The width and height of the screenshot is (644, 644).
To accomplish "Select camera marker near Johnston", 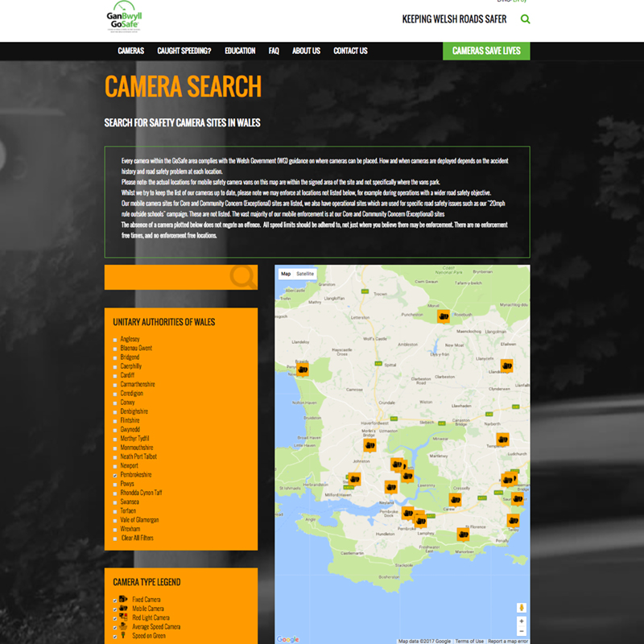I will (x=369, y=445).
